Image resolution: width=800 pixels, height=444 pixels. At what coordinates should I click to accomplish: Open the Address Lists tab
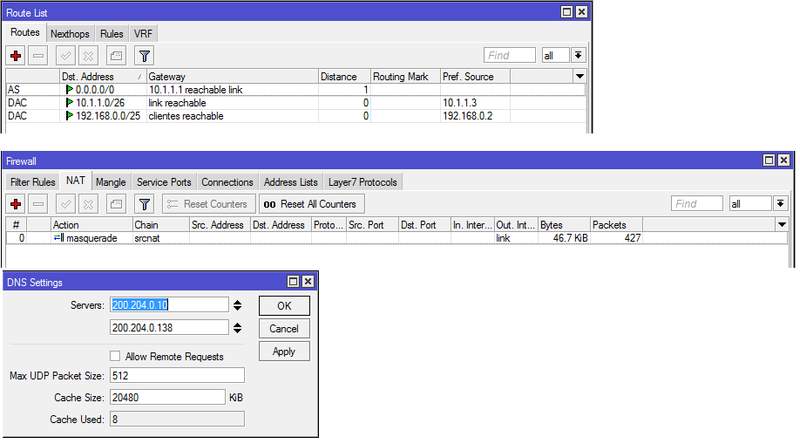point(290,182)
